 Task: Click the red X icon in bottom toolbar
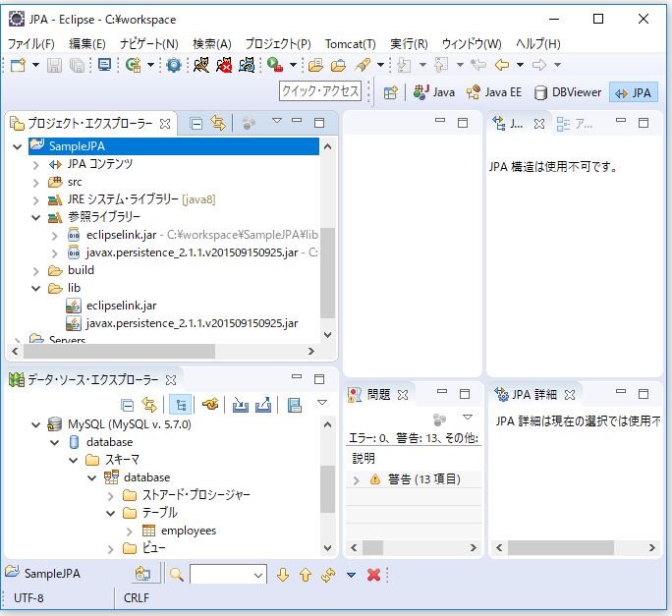point(373,575)
